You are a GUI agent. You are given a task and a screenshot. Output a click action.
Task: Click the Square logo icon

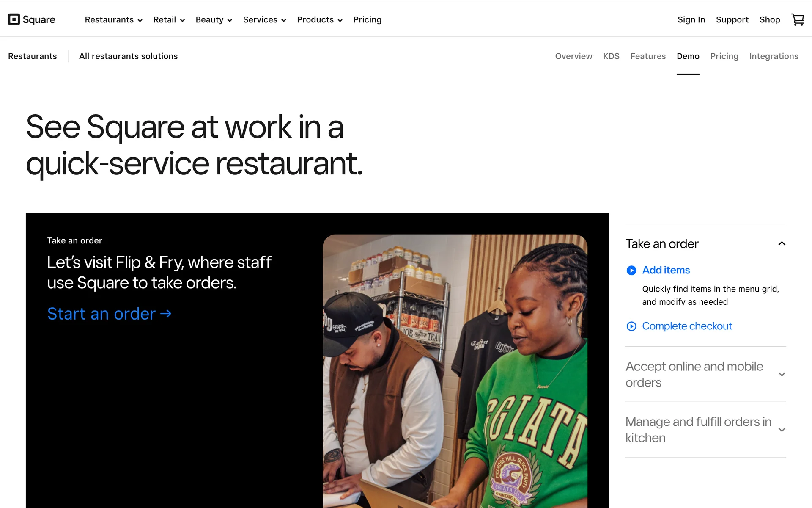[x=14, y=19]
